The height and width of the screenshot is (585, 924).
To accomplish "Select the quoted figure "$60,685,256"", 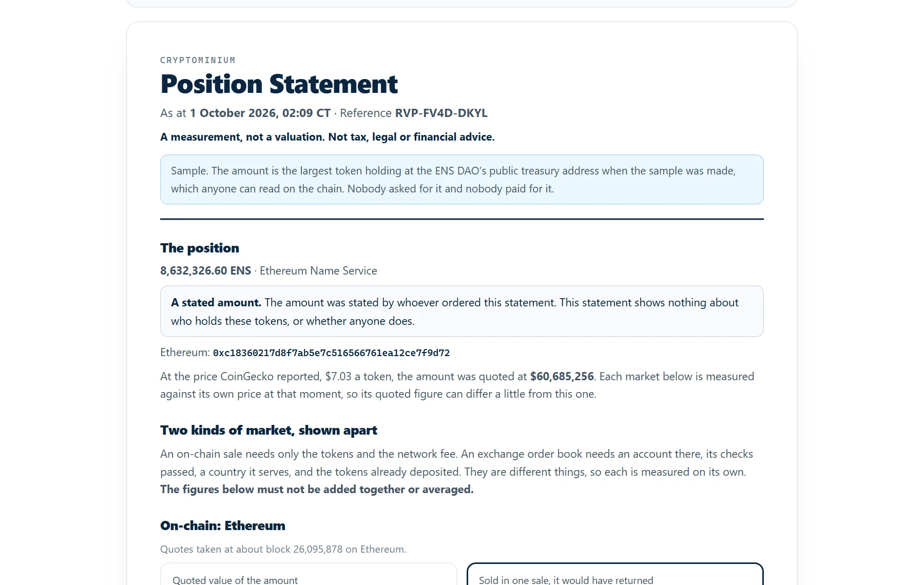I will tap(562, 377).
